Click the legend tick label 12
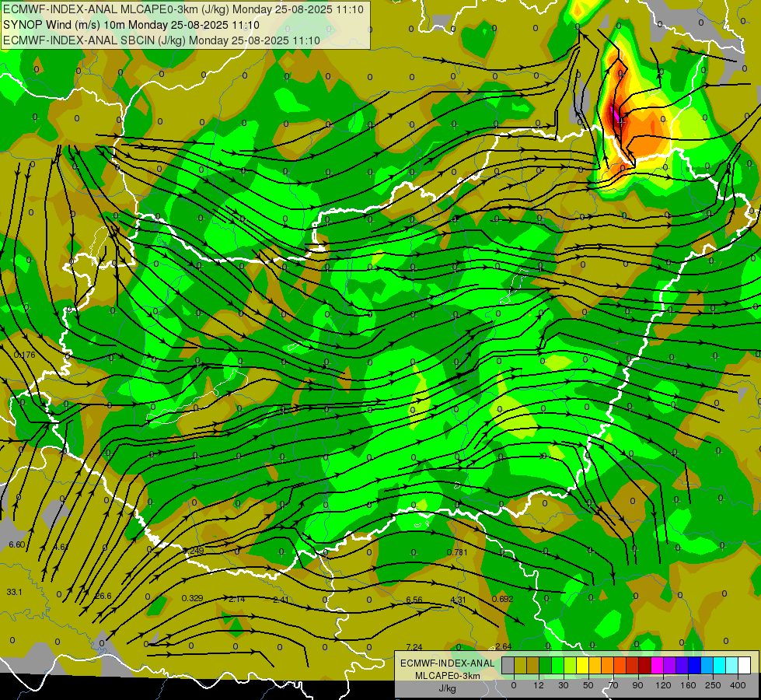This screenshot has width=761, height=700. [x=539, y=685]
